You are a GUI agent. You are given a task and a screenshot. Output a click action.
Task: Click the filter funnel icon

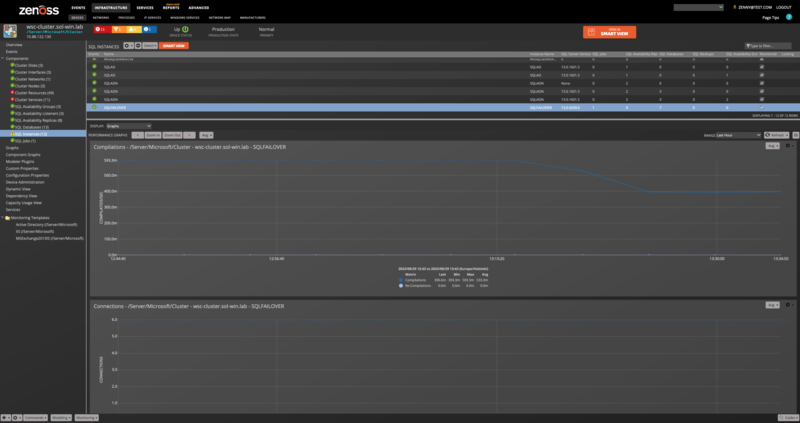click(x=747, y=46)
